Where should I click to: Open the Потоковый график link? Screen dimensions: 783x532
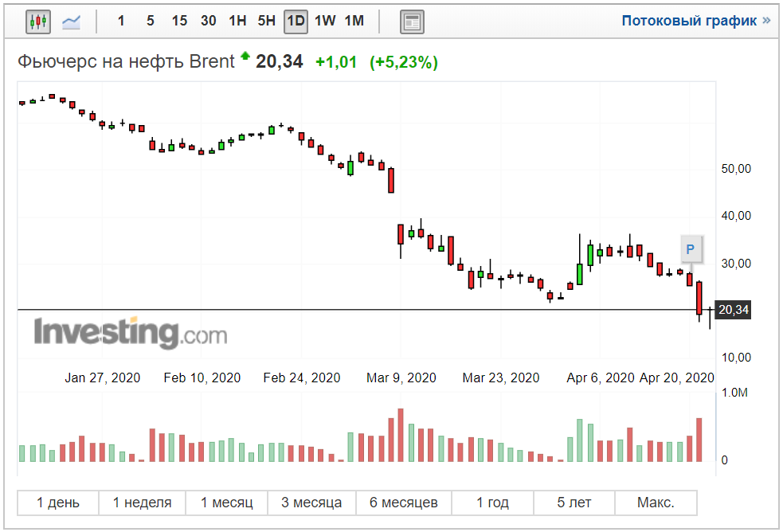click(696, 21)
